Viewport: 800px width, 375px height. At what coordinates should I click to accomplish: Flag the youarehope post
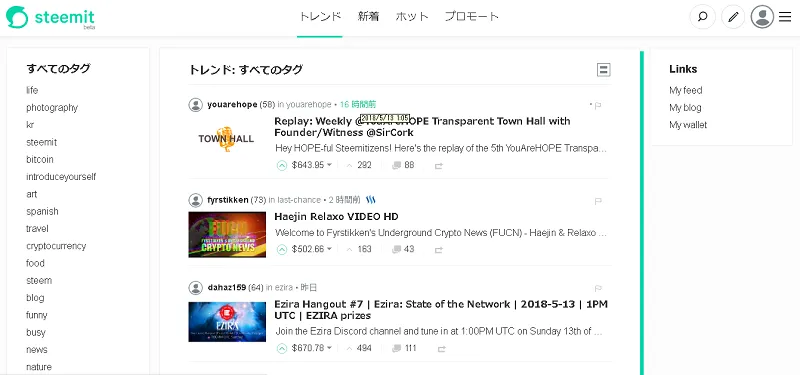[598, 106]
